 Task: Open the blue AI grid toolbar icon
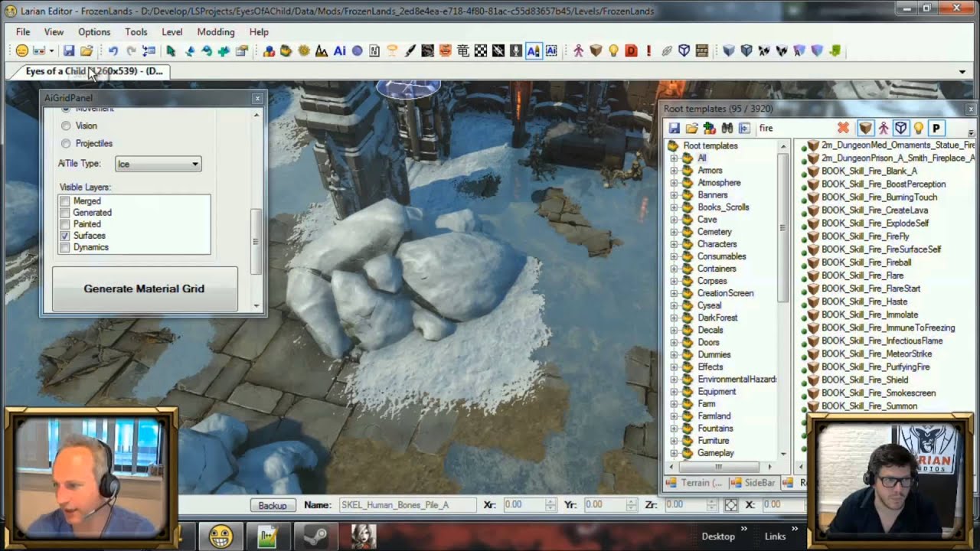pyautogui.click(x=339, y=51)
